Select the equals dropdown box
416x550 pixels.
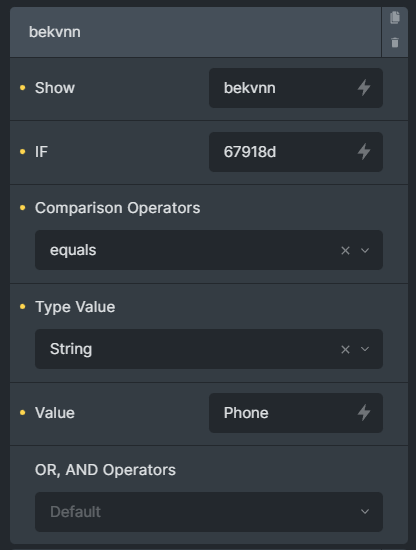click(209, 250)
